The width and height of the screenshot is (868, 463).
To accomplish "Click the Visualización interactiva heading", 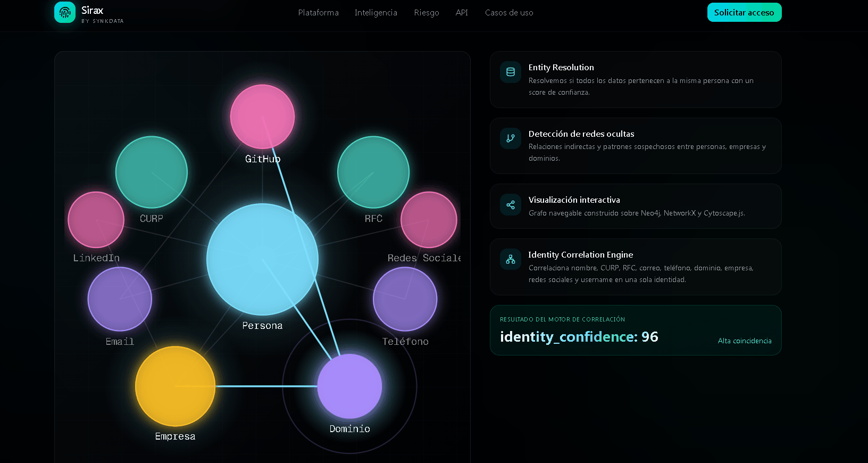I will pos(574,200).
